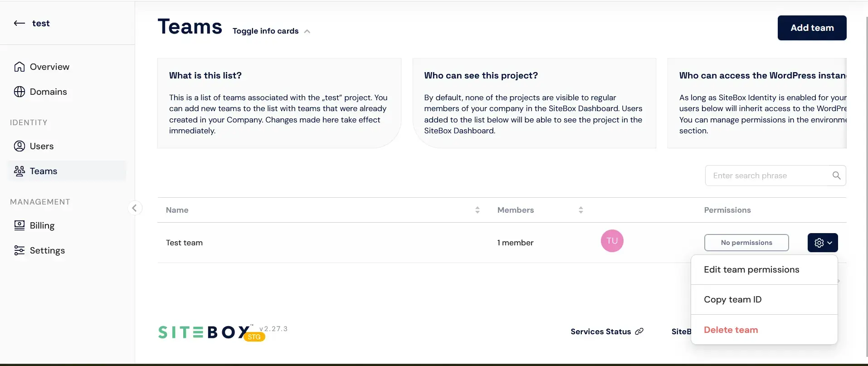Click the STG badge on the logo
The image size is (868, 366).
pyautogui.click(x=254, y=337)
